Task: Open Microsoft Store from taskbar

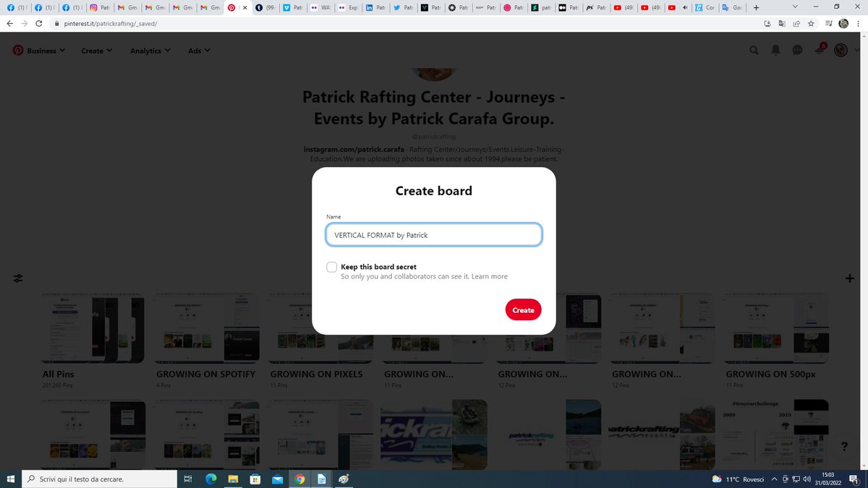Action: click(255, 479)
